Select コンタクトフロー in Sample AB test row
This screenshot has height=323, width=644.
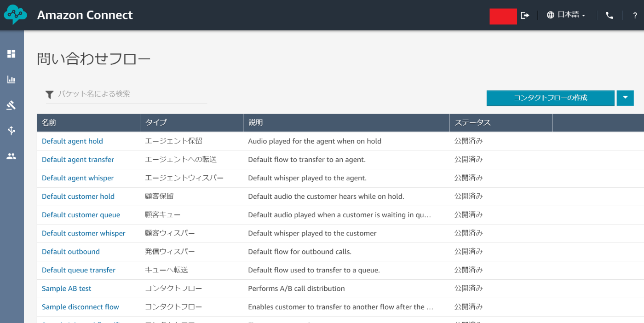tap(173, 288)
